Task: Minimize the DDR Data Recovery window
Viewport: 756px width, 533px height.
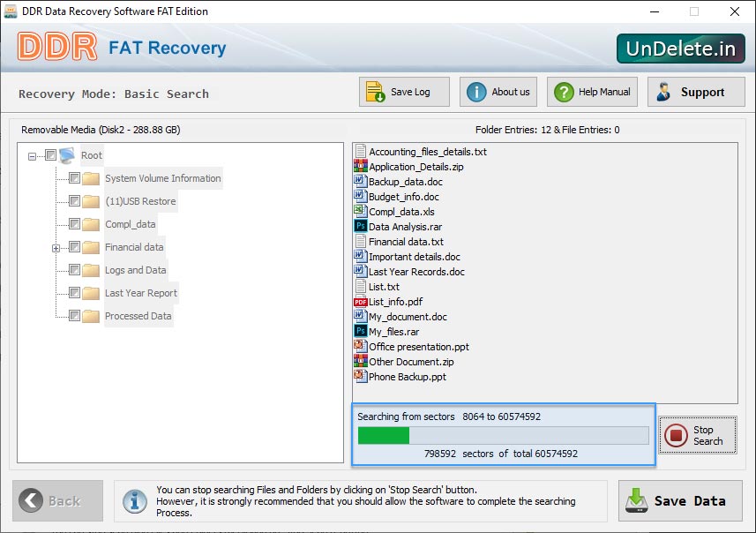Action: click(655, 11)
